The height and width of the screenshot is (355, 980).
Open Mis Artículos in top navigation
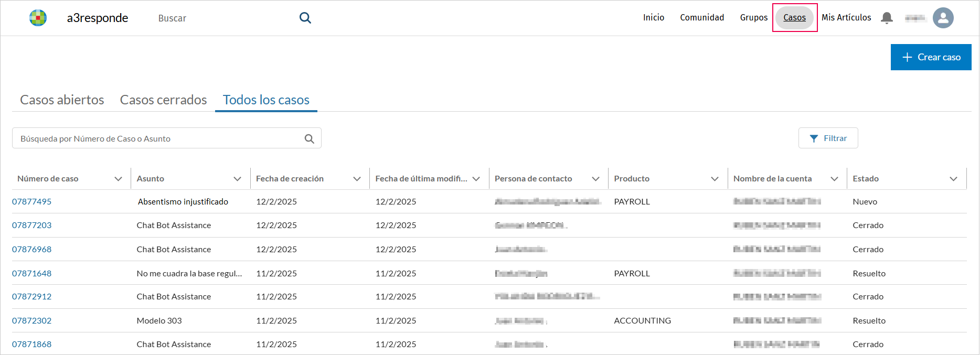coord(846,17)
